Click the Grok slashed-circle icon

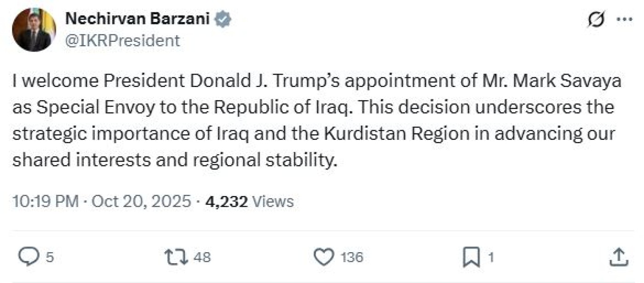tap(596, 20)
